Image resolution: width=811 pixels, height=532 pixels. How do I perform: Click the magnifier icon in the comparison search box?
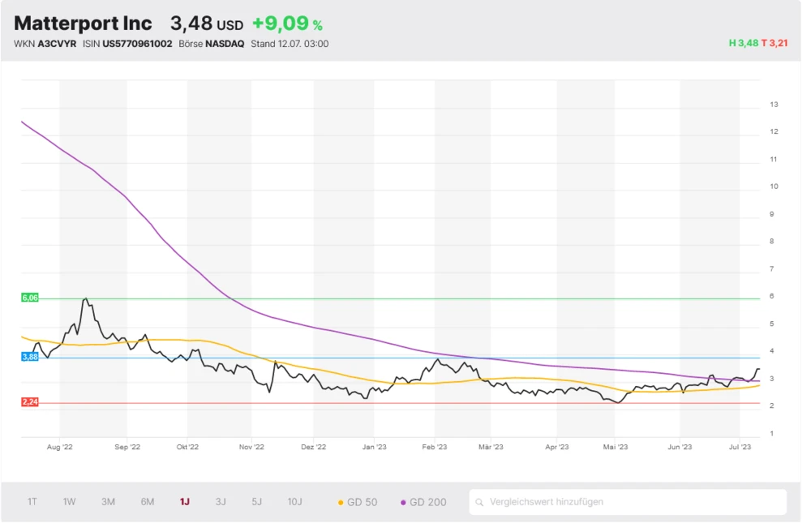[480, 502]
